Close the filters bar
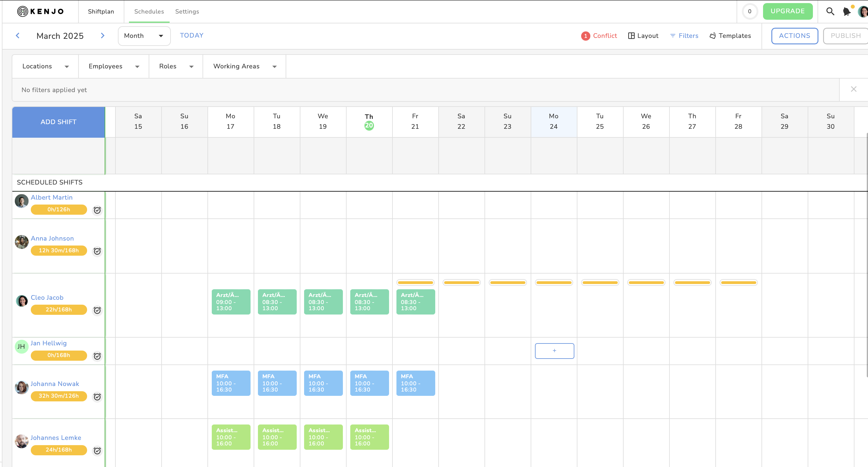This screenshot has height=467, width=868. (853, 89)
